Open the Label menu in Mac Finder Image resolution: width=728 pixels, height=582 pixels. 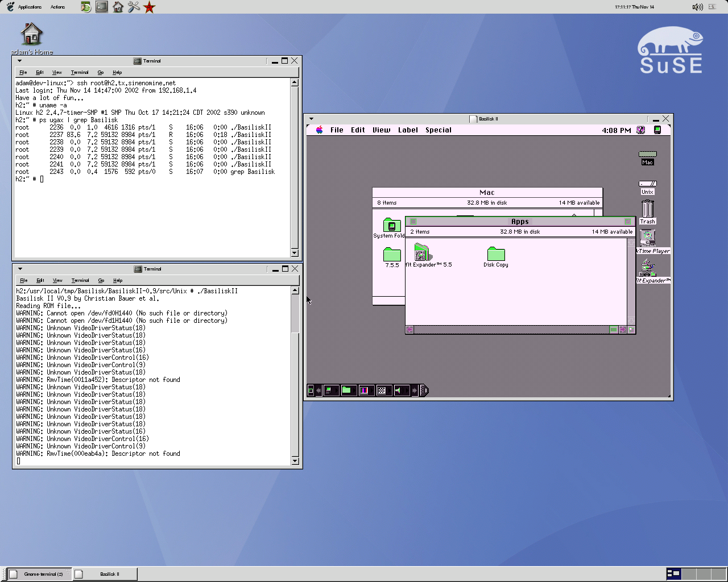(x=408, y=130)
